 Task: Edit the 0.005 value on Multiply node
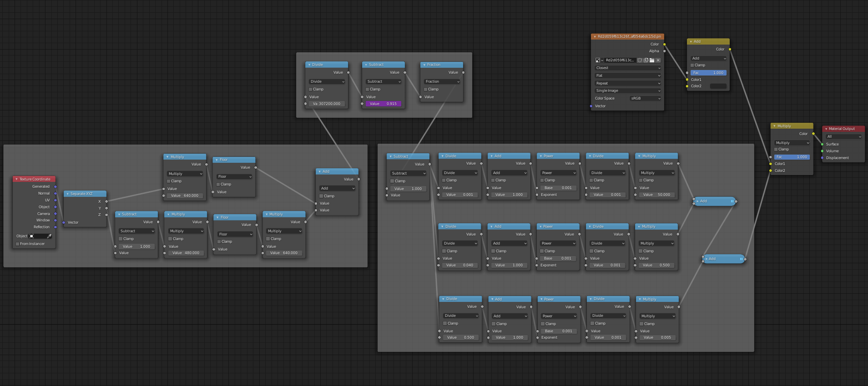658,337
